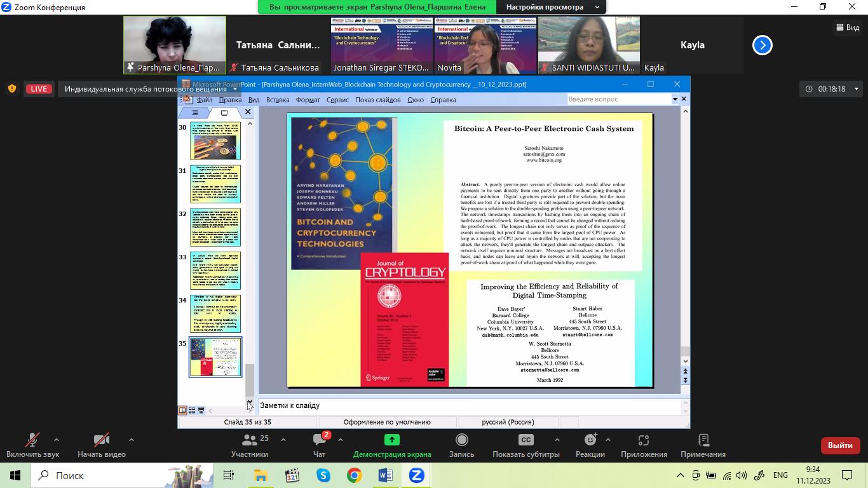868x488 pixels.
Task: Expand video options arrow next to Начать видео
Action: click(x=132, y=440)
